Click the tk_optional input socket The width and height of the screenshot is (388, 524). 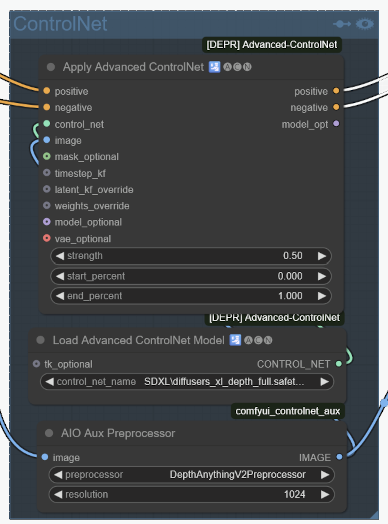(36, 364)
